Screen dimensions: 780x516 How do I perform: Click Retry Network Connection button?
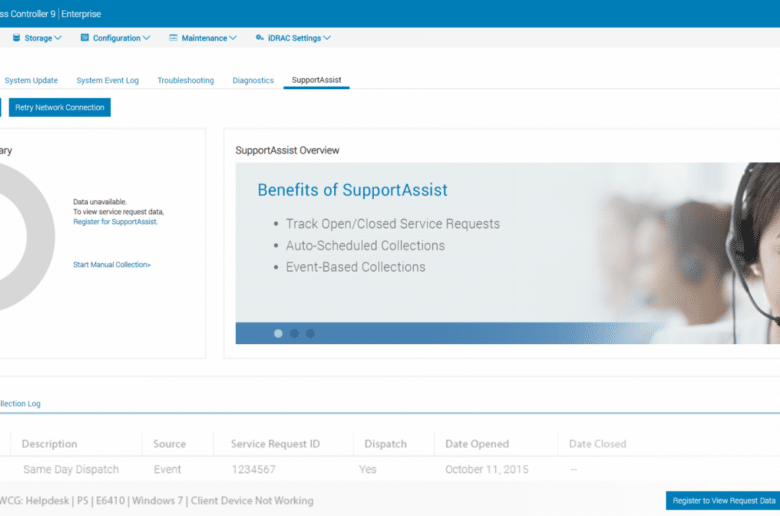60,107
